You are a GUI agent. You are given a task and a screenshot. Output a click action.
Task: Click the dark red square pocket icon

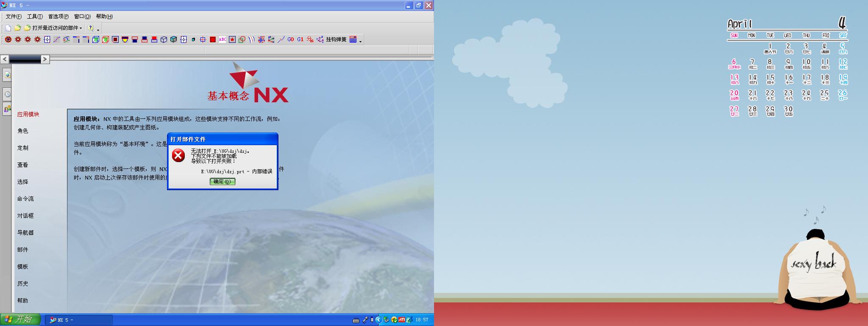tap(115, 39)
